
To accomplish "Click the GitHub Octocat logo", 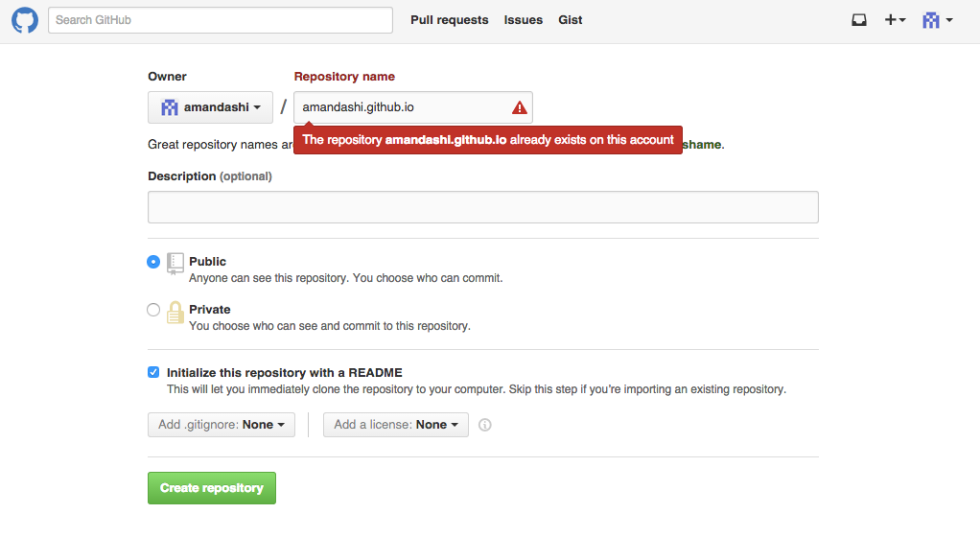I will (25, 20).
